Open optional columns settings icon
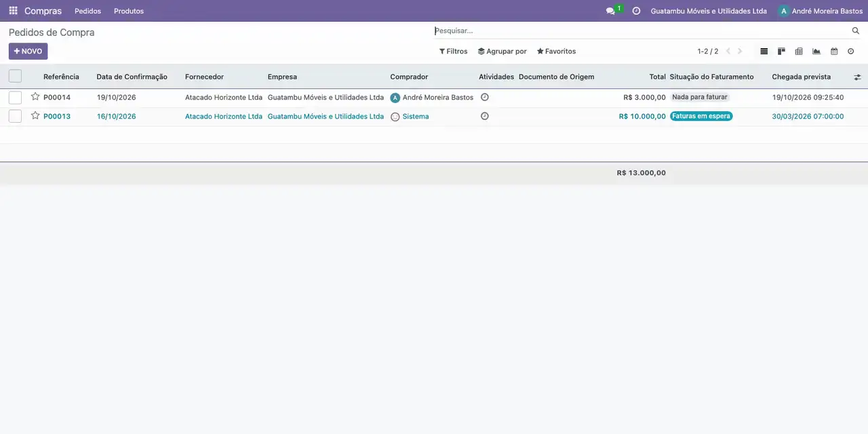Image resolution: width=868 pixels, height=434 pixels. click(857, 77)
